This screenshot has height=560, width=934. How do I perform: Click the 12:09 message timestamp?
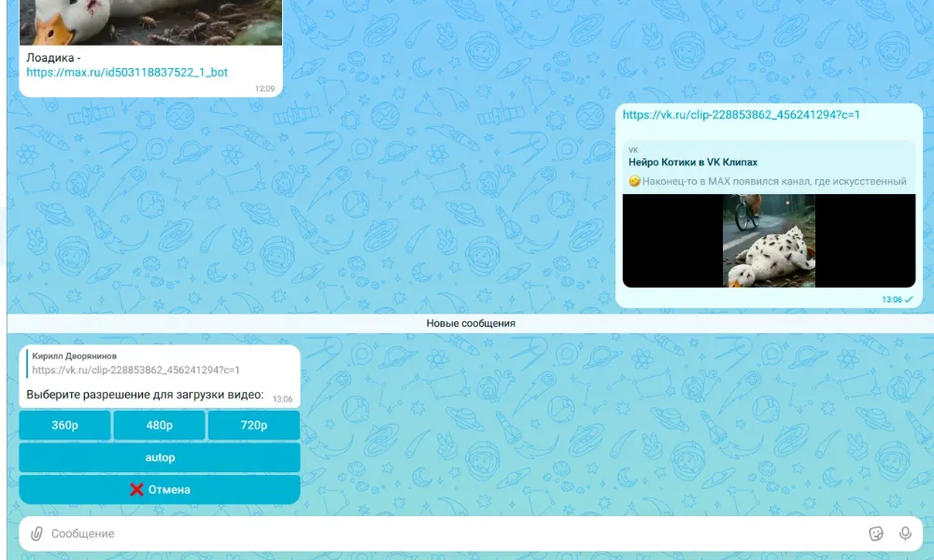(x=264, y=89)
